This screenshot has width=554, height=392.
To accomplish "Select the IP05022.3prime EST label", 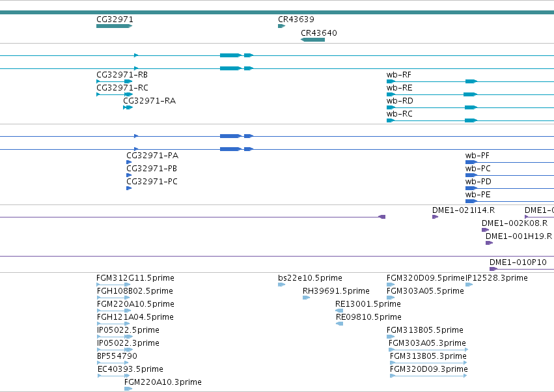I will (128, 344).
